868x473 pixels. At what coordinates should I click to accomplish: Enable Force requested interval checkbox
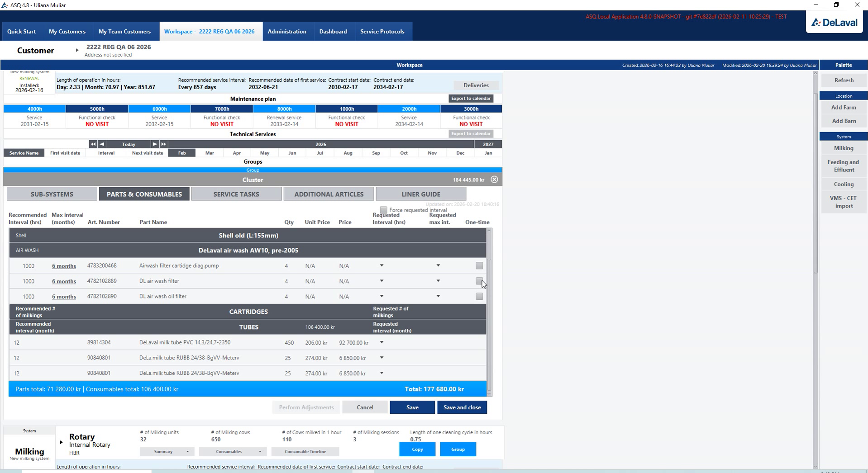click(x=383, y=210)
